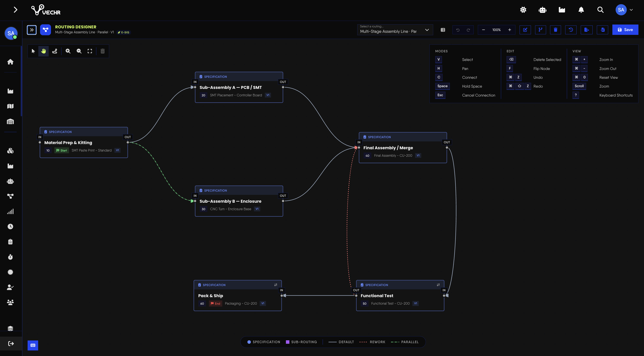Click the branch version icon

(x=540, y=30)
